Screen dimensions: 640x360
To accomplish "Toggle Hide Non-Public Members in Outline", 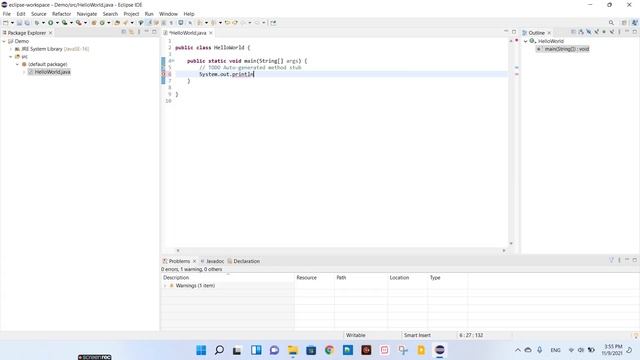I will coord(604,32).
